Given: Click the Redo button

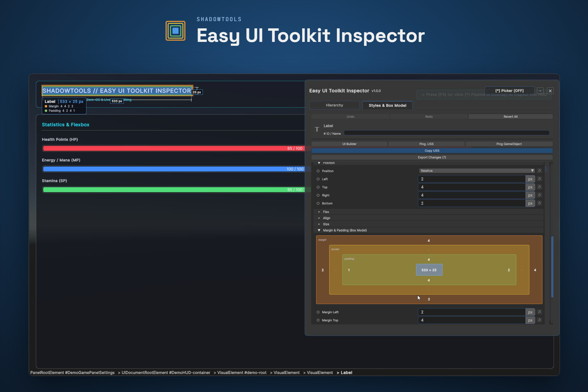Looking at the screenshot, I should (429, 117).
